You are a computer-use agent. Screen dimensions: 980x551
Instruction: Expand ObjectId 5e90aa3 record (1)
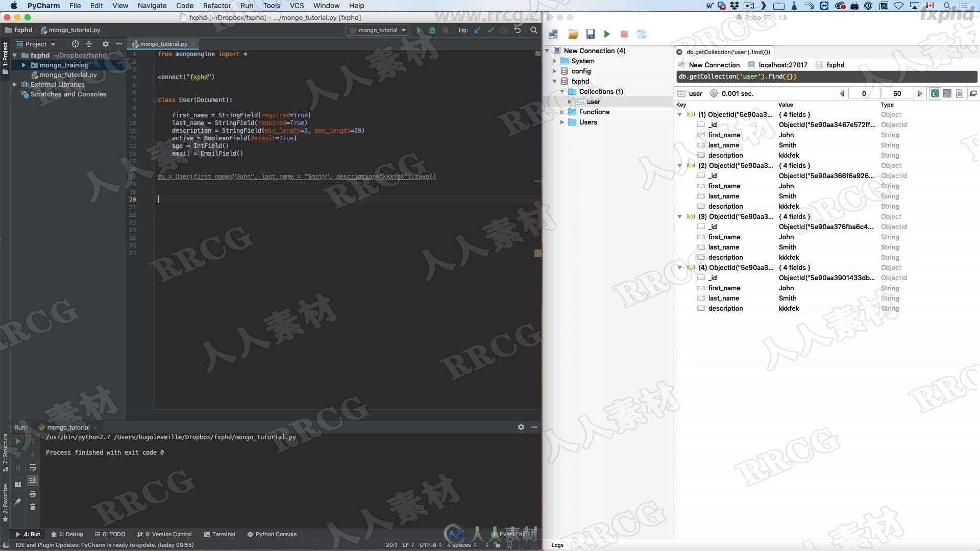pyautogui.click(x=679, y=114)
